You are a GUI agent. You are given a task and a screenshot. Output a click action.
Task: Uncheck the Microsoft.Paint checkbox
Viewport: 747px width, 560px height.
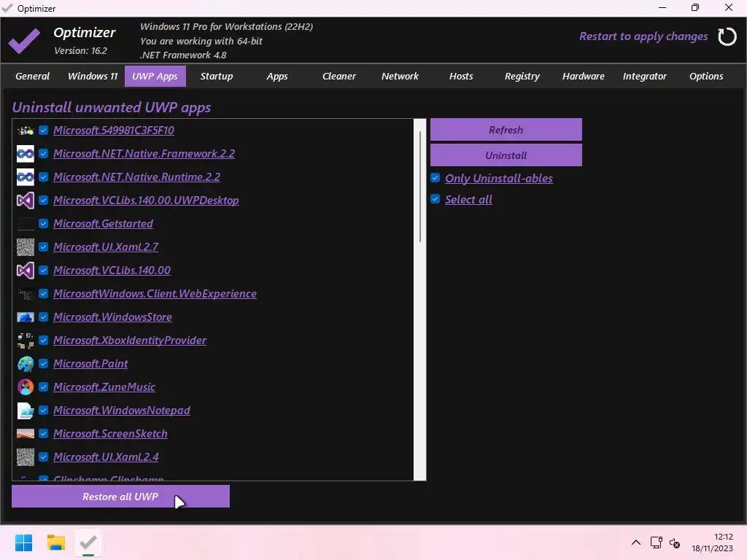(x=43, y=364)
